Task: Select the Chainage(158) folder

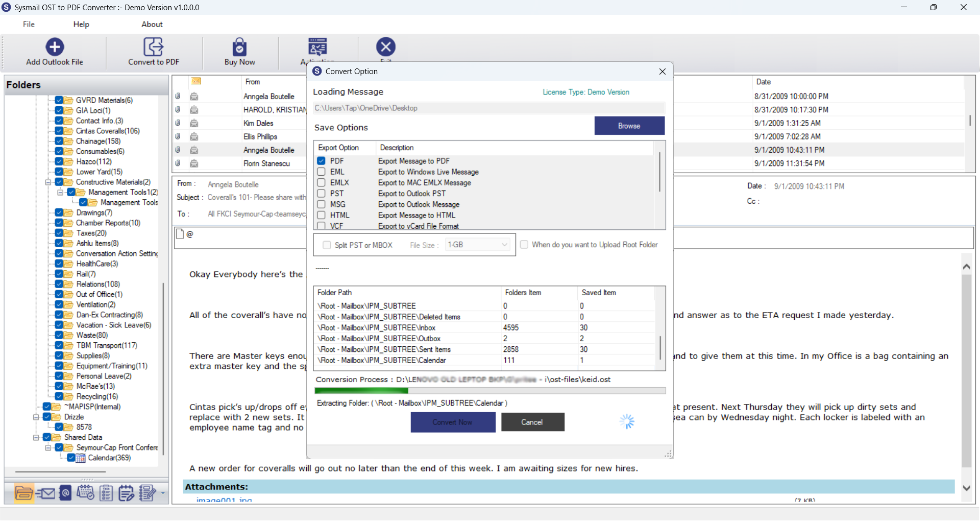Action: pos(99,141)
